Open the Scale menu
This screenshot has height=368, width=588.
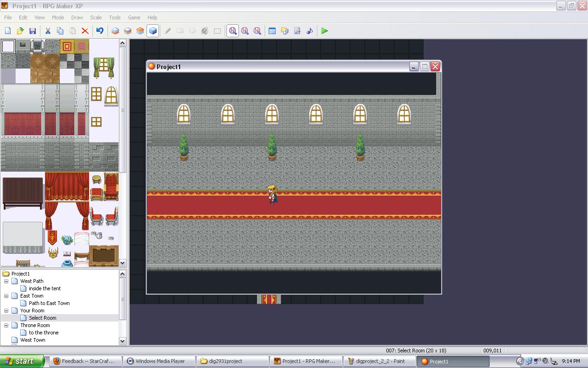pyautogui.click(x=96, y=17)
